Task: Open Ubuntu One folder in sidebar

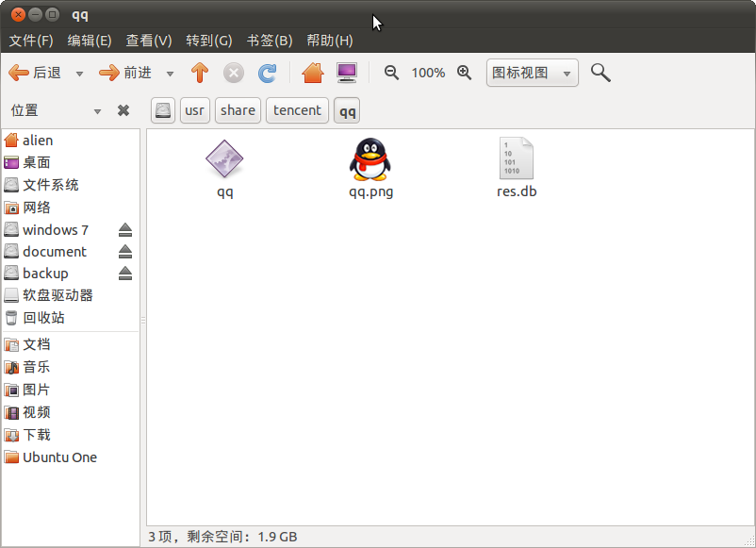Action: tap(71, 457)
